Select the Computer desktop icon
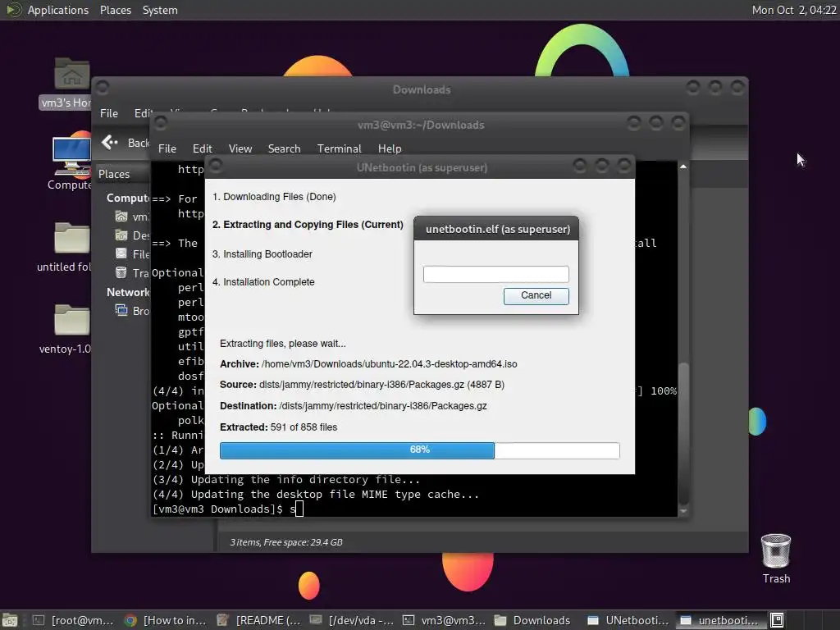This screenshot has height=630, width=840. click(71, 155)
